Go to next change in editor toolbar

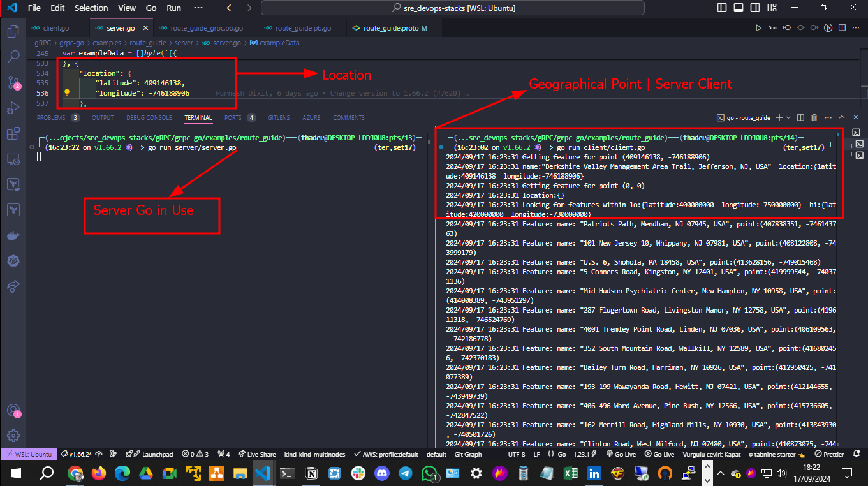click(x=814, y=28)
